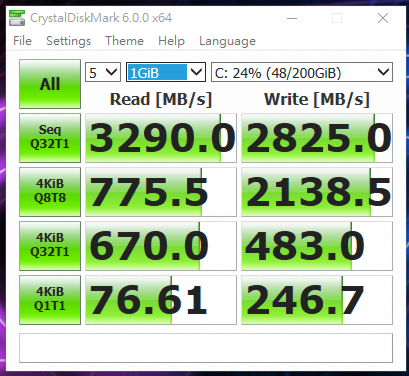Click the empty comment field at bottom
Image resolution: width=409 pixels, height=376 pixels.
(206, 348)
